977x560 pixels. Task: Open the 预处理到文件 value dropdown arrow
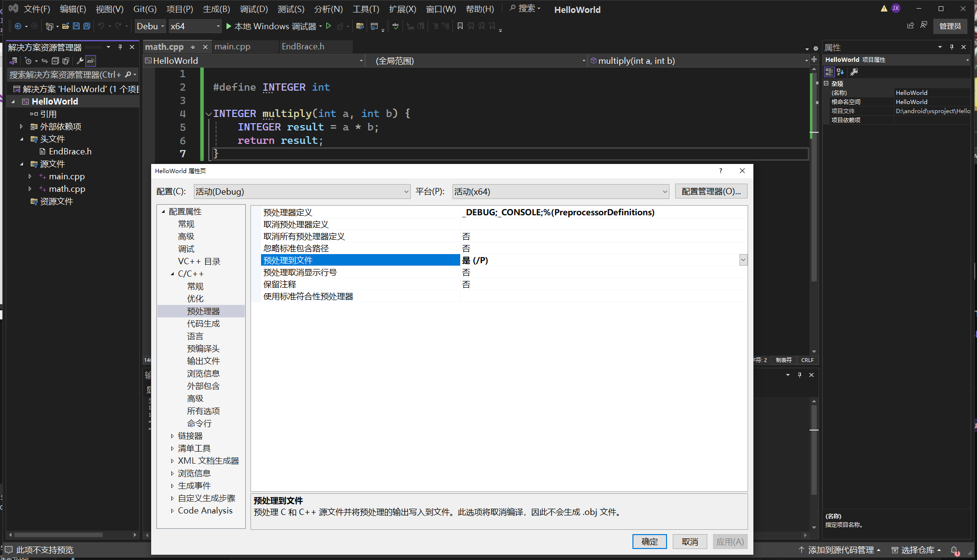(x=743, y=260)
